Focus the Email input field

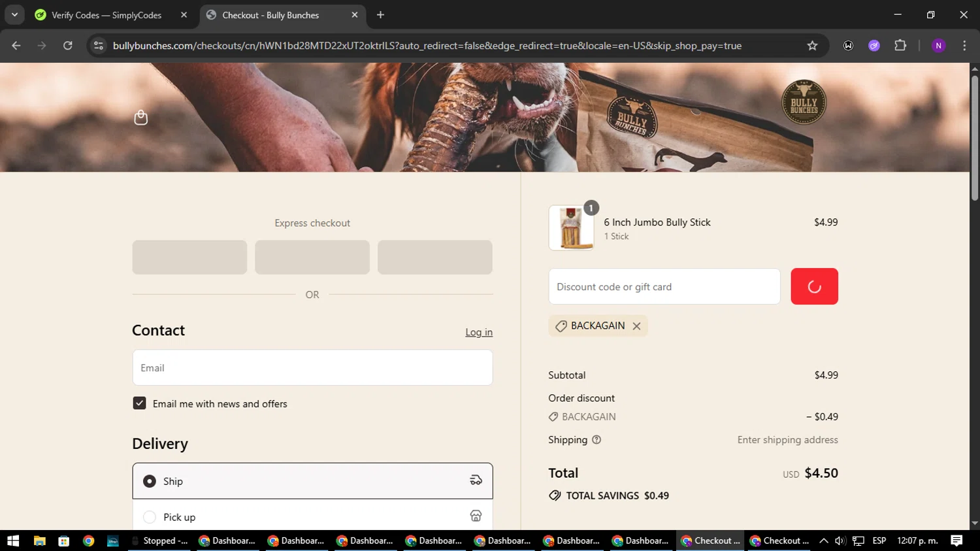click(x=312, y=367)
